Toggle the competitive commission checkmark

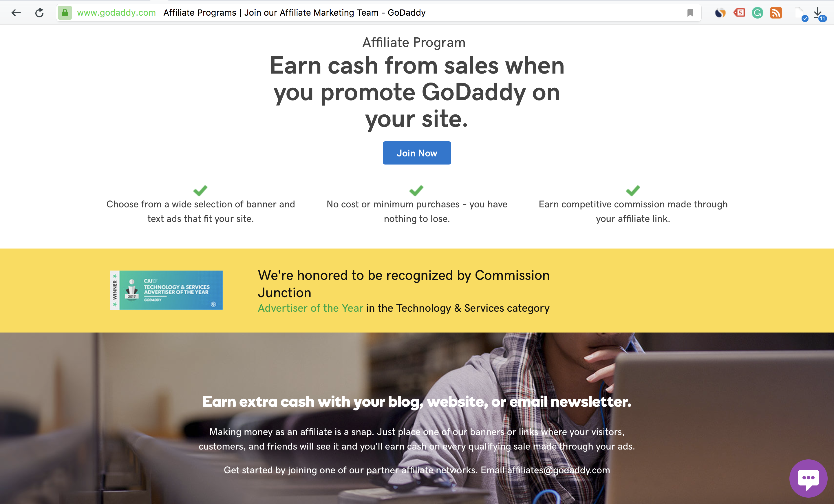coord(633,189)
